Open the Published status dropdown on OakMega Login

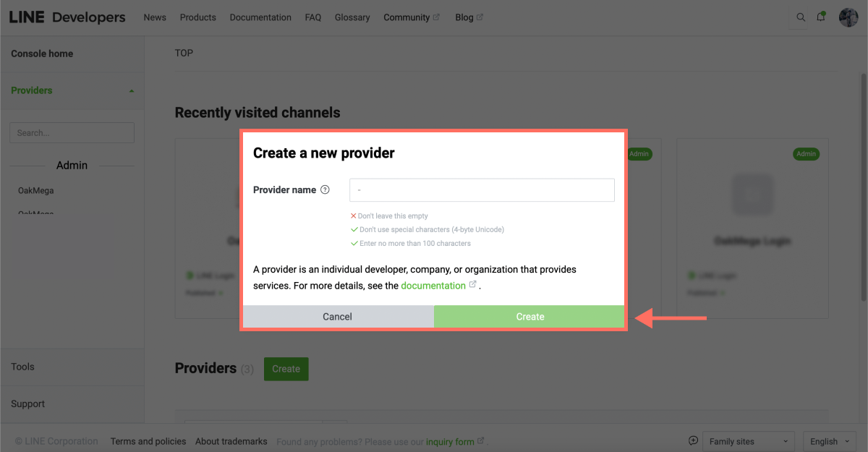pyautogui.click(x=705, y=293)
